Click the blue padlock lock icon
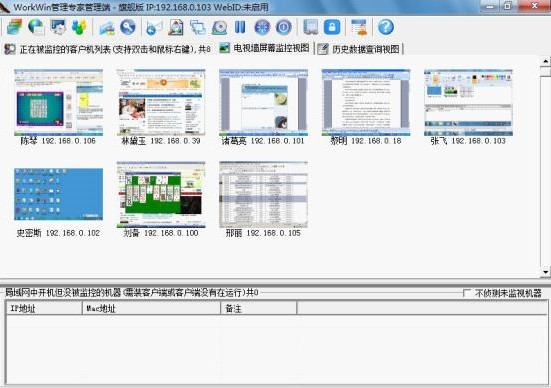Viewport: 551px width, 388px height. tap(332, 27)
